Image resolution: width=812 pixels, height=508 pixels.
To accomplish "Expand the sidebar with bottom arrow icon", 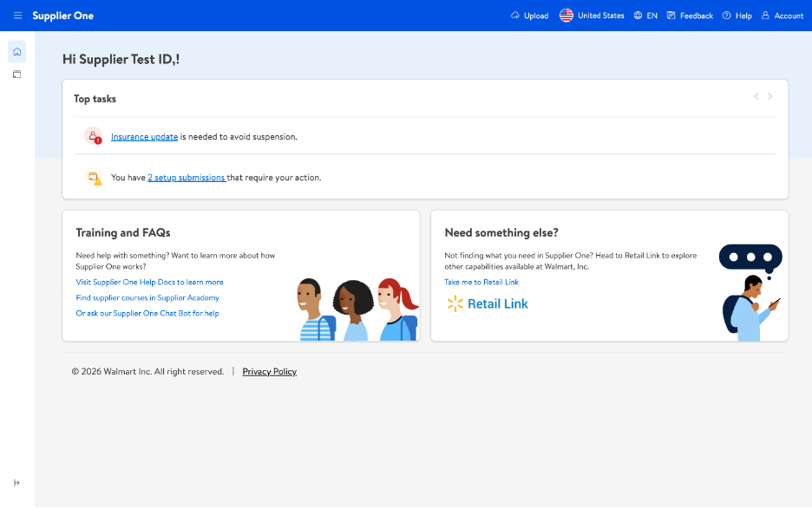I will (x=16, y=483).
